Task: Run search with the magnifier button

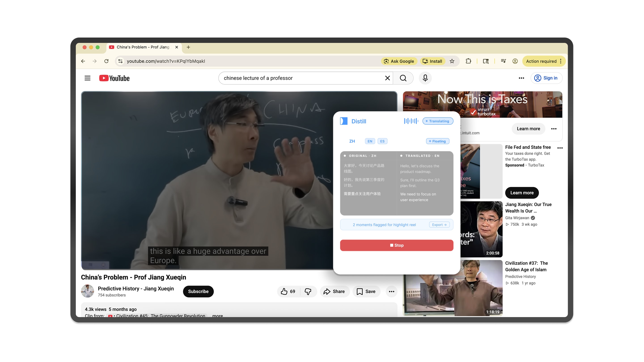Action: (x=403, y=78)
